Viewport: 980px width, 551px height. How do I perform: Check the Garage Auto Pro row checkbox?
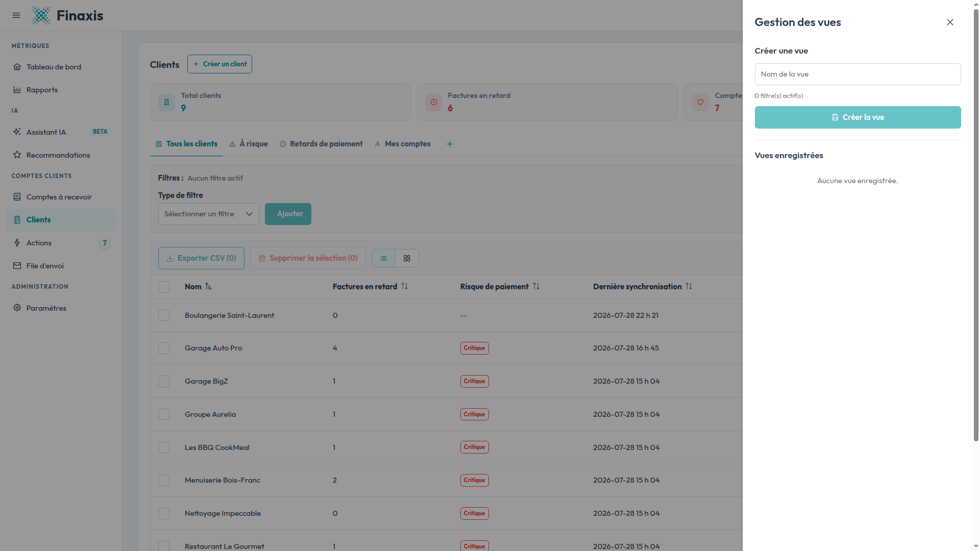click(x=164, y=348)
